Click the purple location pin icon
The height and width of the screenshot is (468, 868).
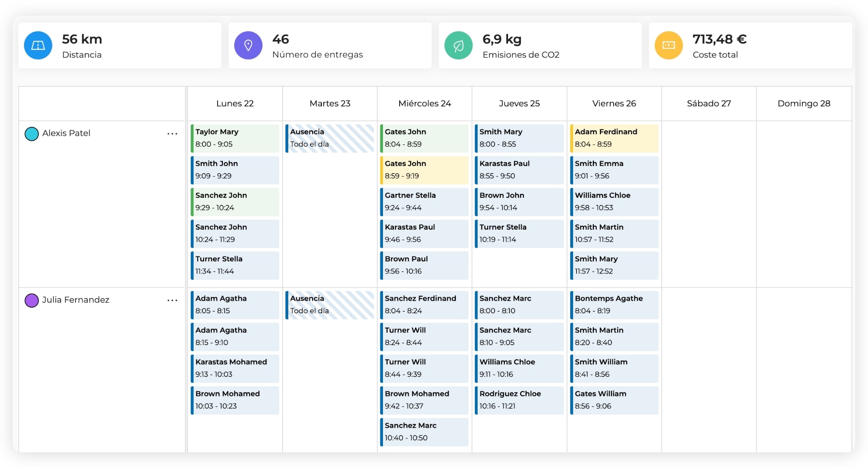(248, 45)
